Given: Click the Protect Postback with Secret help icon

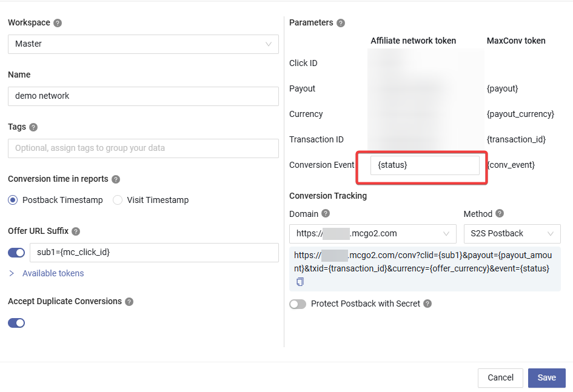Looking at the screenshot, I should click(427, 304).
